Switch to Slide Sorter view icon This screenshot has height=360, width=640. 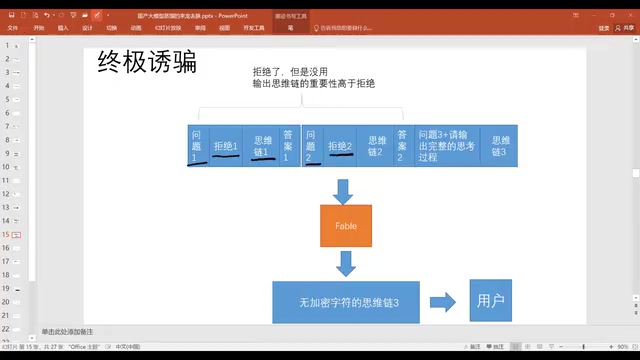coord(528,347)
